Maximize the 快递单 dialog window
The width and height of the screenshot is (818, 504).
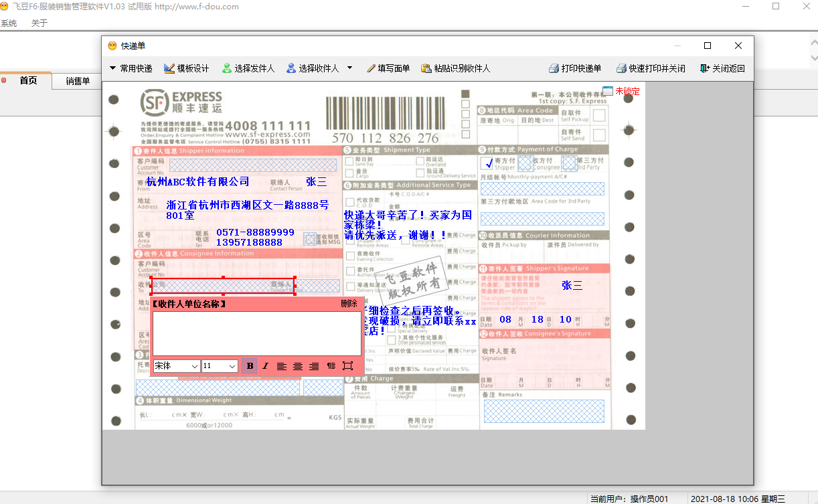tap(708, 46)
